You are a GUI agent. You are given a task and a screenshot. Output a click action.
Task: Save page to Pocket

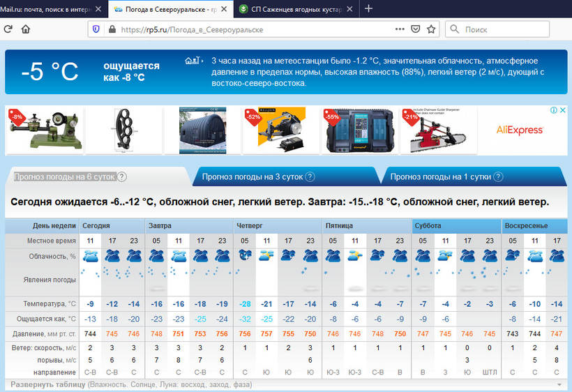[415, 29]
